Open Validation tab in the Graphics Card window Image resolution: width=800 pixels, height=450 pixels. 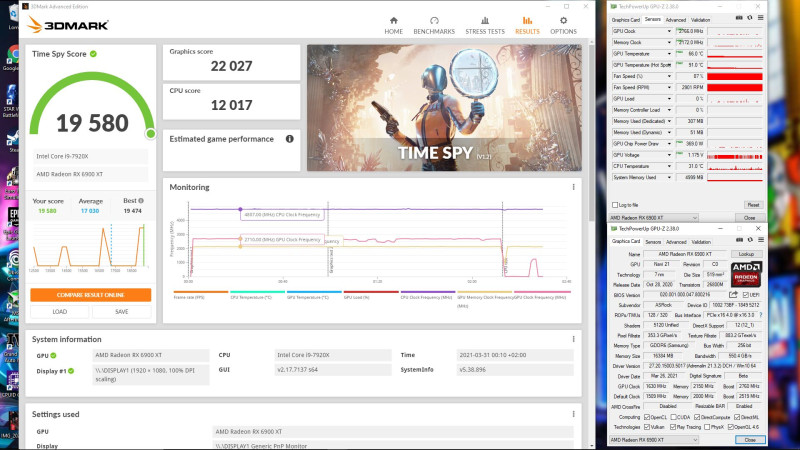[x=701, y=242]
